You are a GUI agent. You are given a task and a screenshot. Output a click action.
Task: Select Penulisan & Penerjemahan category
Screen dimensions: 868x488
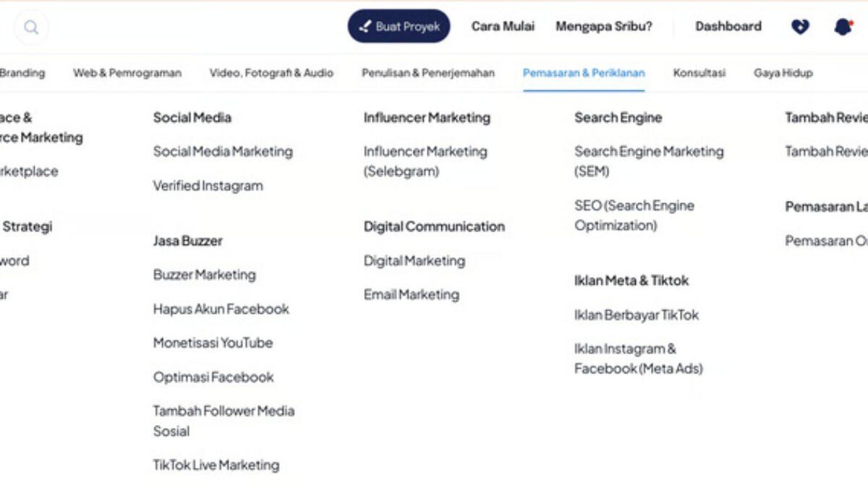click(x=428, y=73)
